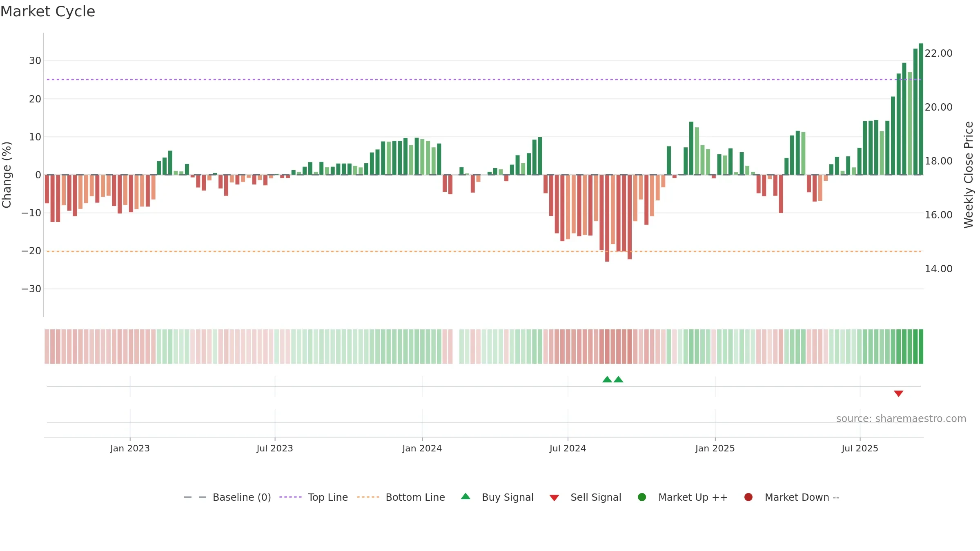Click the purple dotted top line at 25
980x551 pixels.
484,80
